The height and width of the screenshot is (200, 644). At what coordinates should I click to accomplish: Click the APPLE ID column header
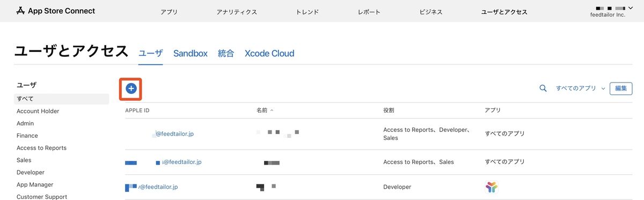click(137, 110)
